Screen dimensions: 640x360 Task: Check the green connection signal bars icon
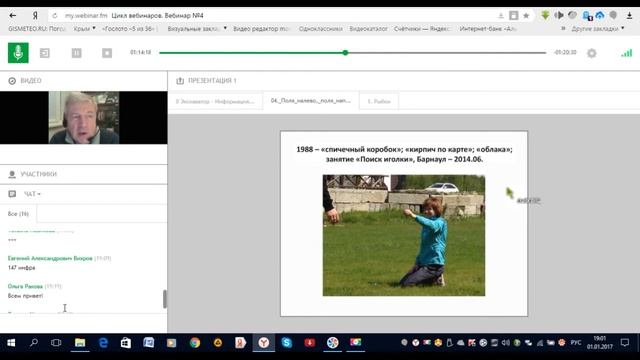click(x=627, y=53)
